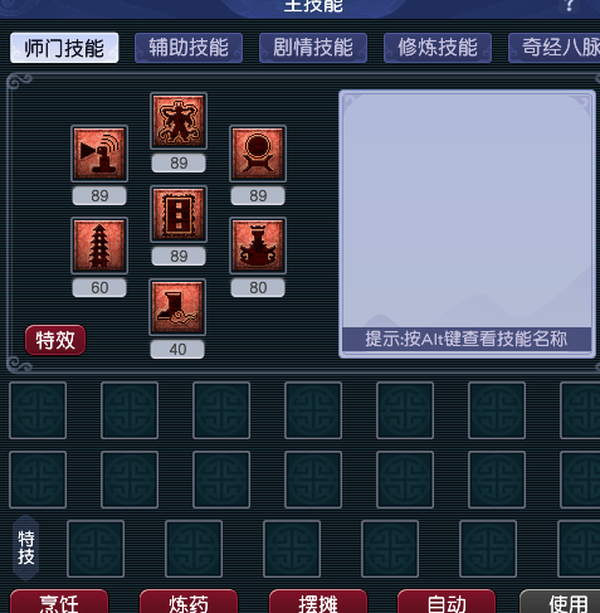
Task: Click the 自动 button
Action: point(446,602)
